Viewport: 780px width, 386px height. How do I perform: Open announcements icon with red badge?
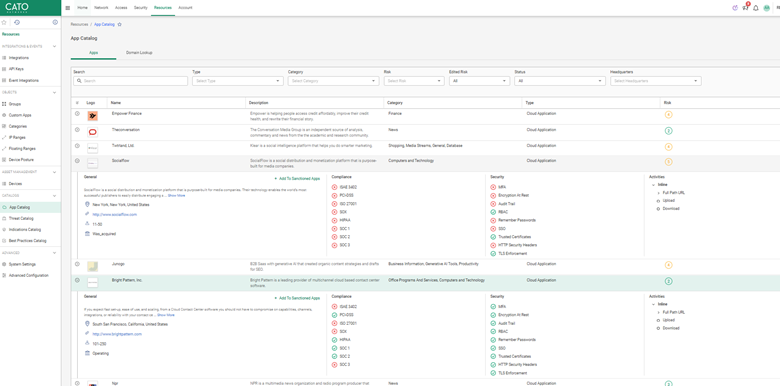pyautogui.click(x=745, y=7)
